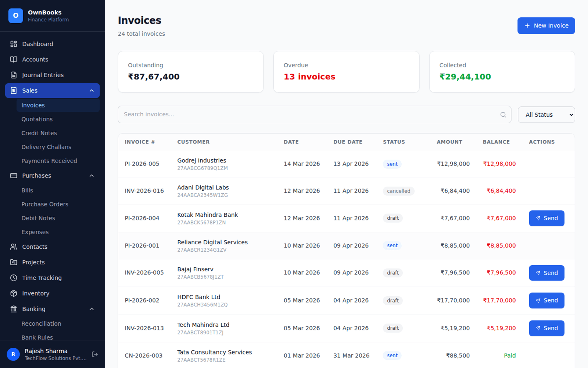
Task: Open the All Status filter dropdown
Action: coord(546,115)
